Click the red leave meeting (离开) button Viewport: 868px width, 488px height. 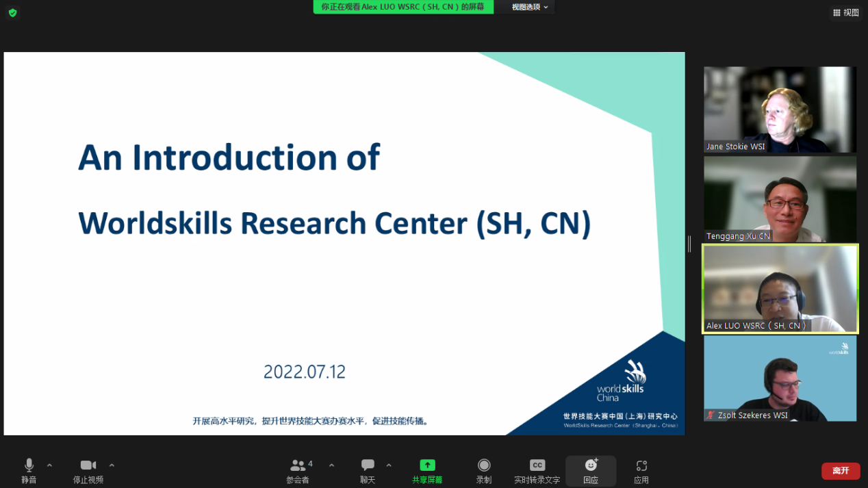point(841,471)
